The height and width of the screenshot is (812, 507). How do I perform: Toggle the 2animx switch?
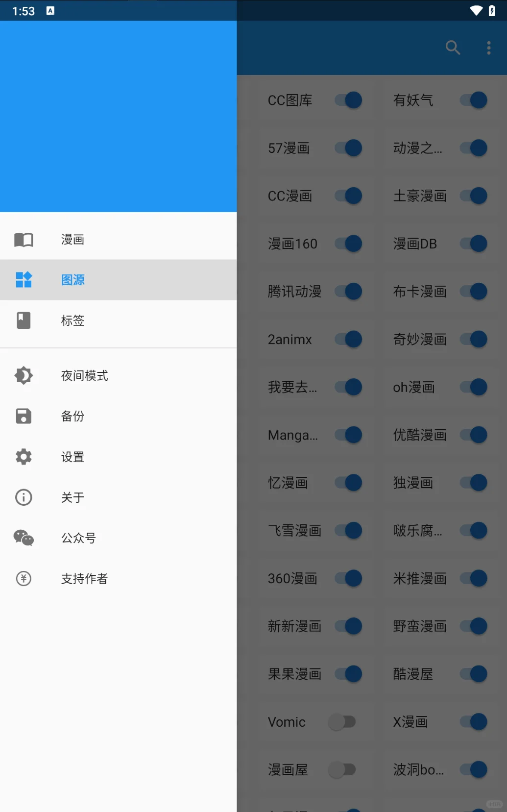pos(348,339)
